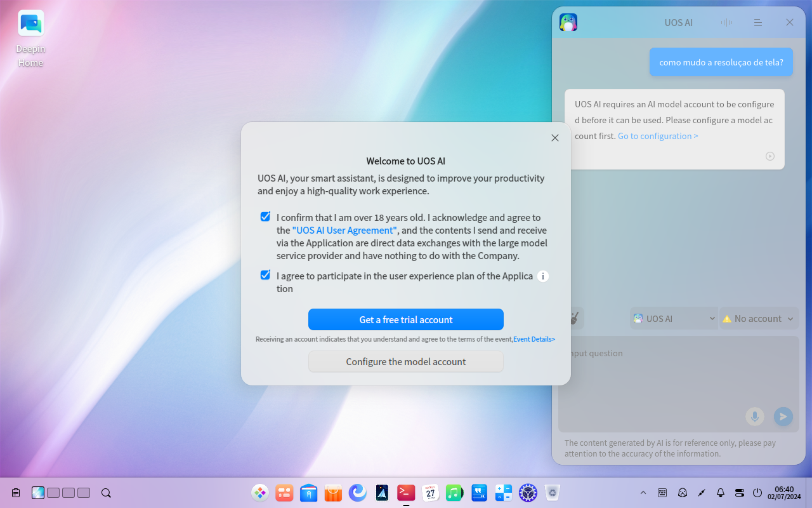
Task: Click the Get a free trial account button
Action: [405, 319]
